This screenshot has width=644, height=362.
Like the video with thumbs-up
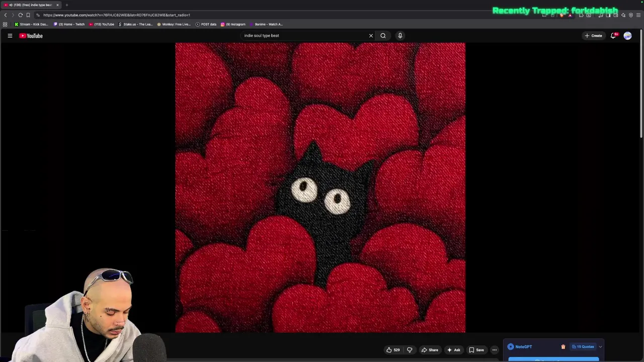(393, 350)
